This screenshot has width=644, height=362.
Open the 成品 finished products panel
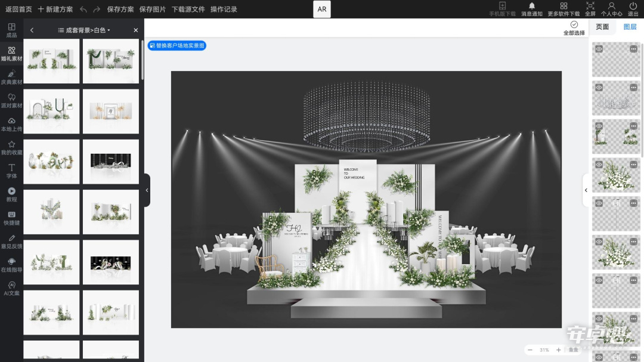coord(11,30)
